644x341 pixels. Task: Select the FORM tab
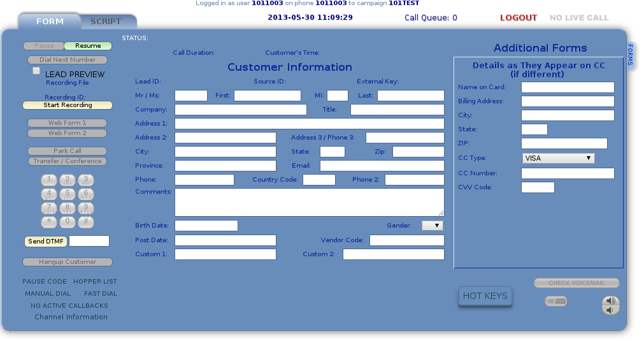50,22
